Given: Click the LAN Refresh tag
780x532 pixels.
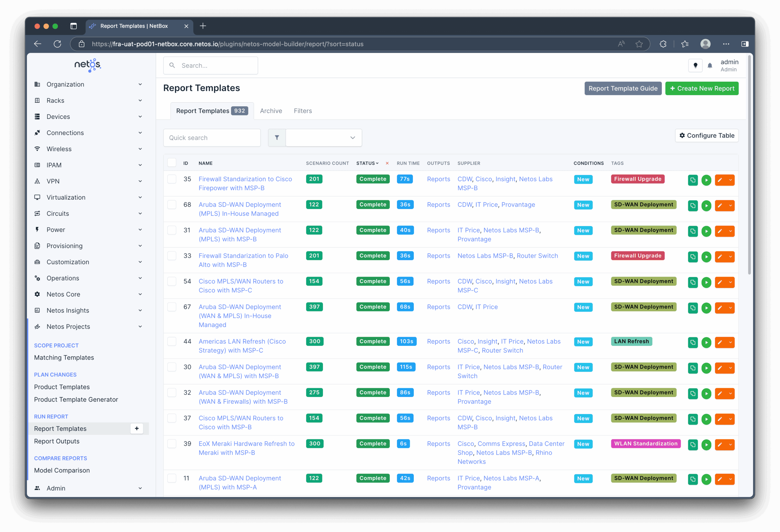Looking at the screenshot, I should pos(631,341).
